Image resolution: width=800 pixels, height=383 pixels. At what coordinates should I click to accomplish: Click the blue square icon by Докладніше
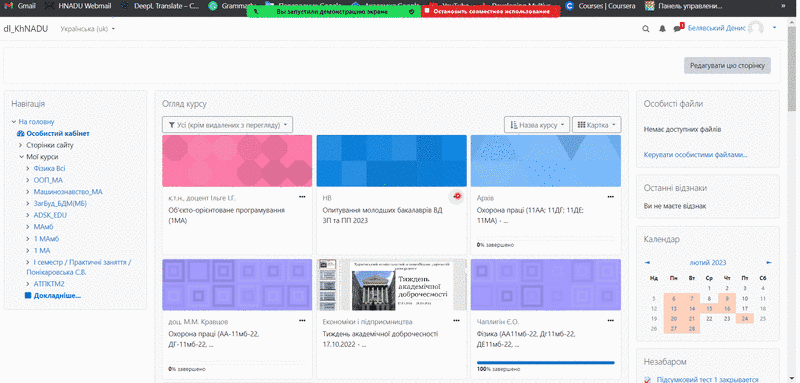[28, 295]
